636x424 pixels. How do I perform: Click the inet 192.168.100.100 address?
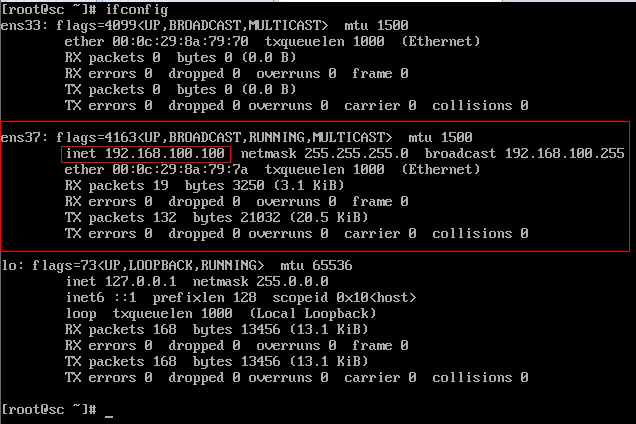coord(145,153)
